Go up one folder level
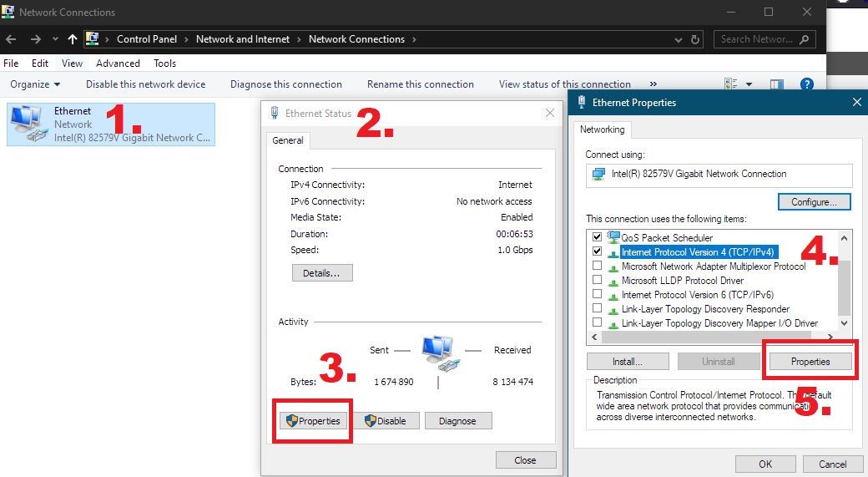The width and height of the screenshot is (868, 477). tap(73, 39)
